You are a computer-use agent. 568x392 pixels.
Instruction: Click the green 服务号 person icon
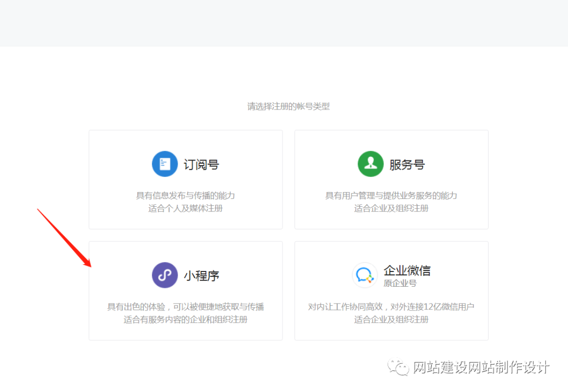pos(371,164)
